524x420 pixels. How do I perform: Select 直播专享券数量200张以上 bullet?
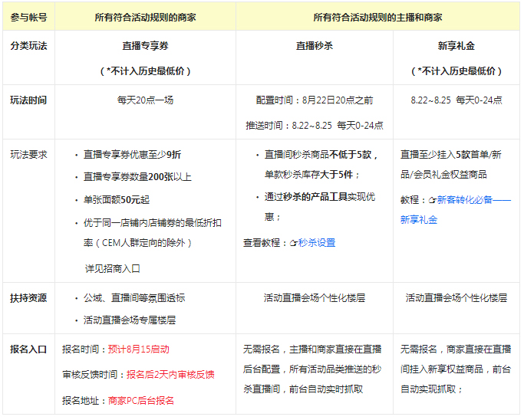coord(137,177)
